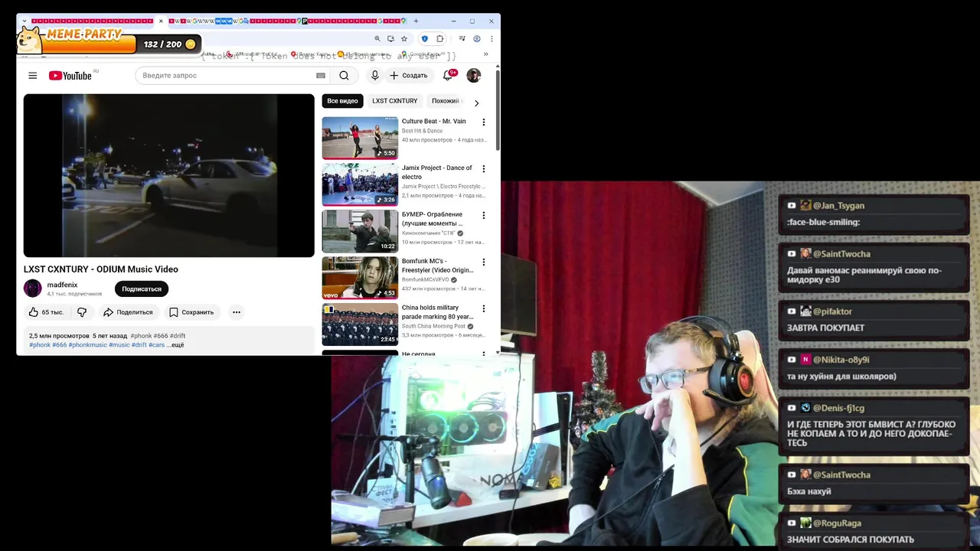Click the video title LXST CXNTURY - ODIUM
The height and width of the screenshot is (551, 980).
(100, 269)
